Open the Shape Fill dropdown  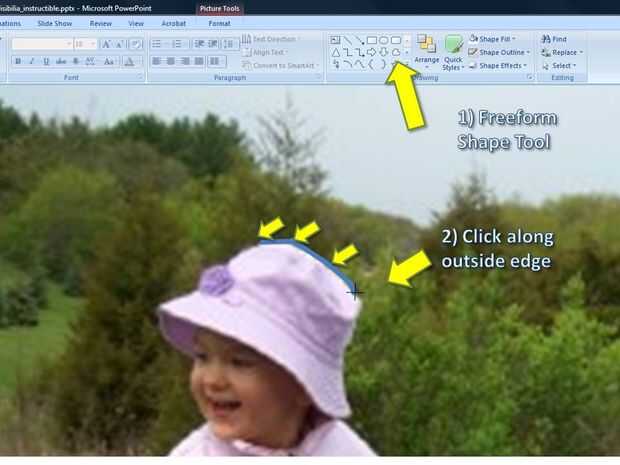[492, 39]
